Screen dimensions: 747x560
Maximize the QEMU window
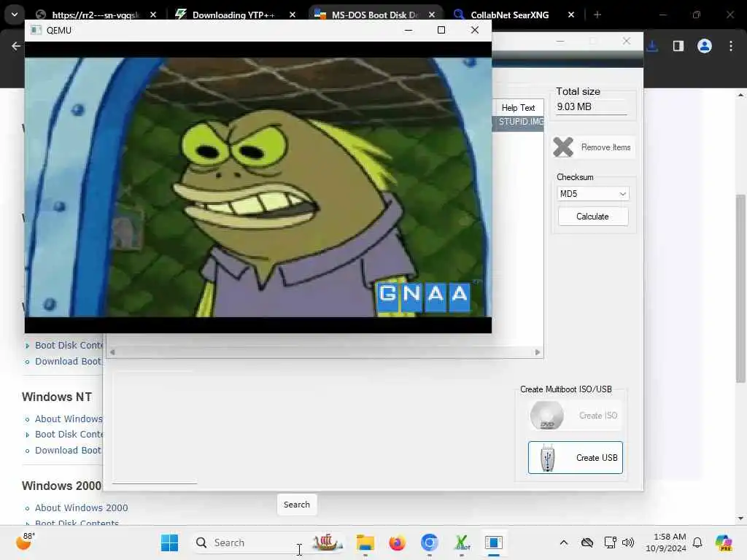pos(441,30)
